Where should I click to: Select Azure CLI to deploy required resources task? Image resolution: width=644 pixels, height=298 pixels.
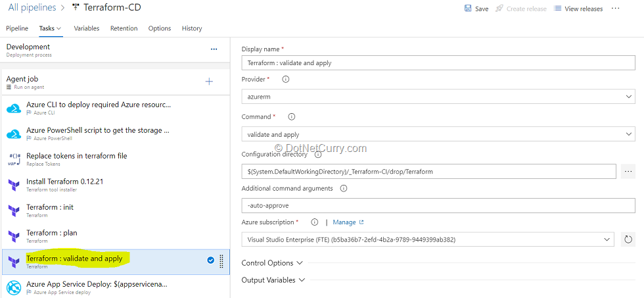(116, 108)
